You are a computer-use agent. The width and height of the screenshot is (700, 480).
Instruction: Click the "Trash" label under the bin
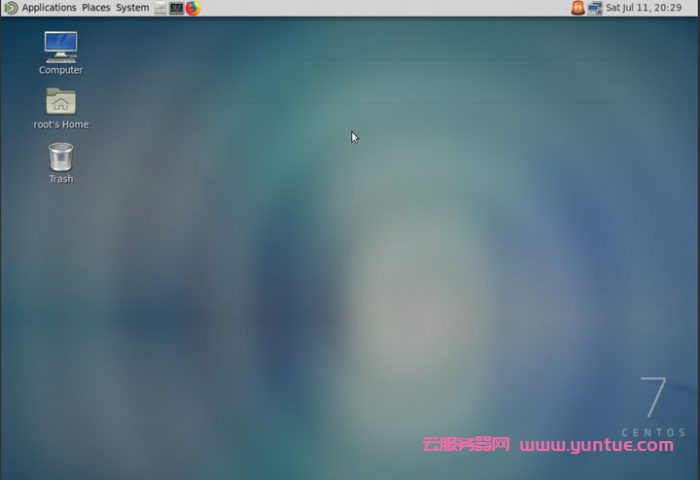(61, 179)
